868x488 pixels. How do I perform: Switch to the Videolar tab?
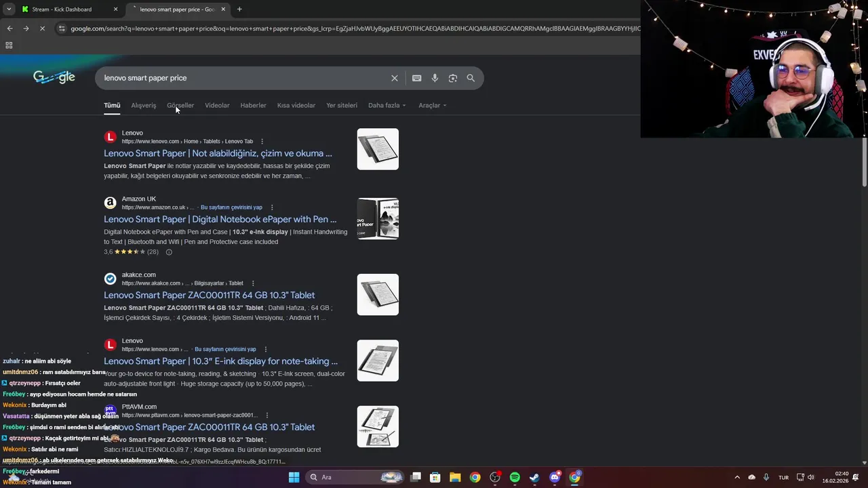[217, 105]
